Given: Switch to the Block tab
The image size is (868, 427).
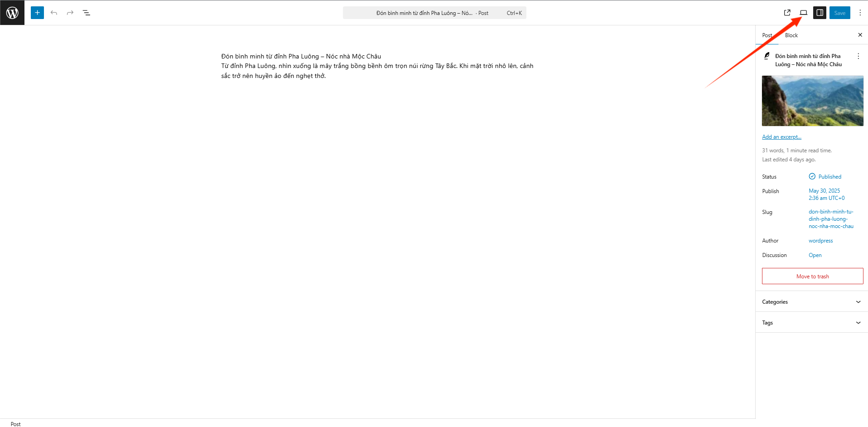Looking at the screenshot, I should [x=791, y=35].
